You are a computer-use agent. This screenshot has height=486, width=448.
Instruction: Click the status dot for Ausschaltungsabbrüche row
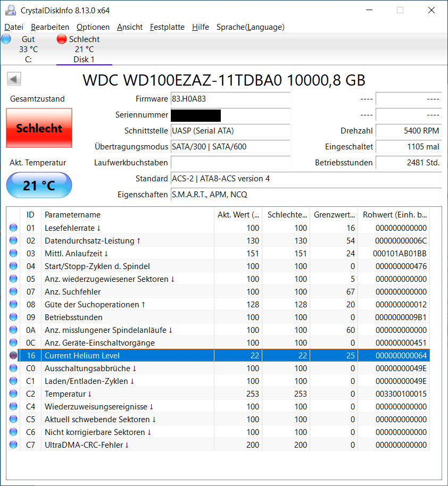coord(13,368)
